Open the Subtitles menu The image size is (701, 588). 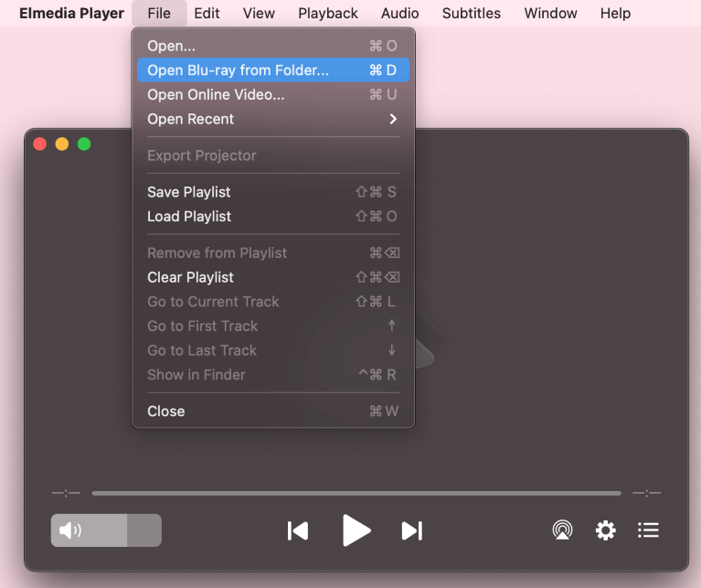pos(471,13)
